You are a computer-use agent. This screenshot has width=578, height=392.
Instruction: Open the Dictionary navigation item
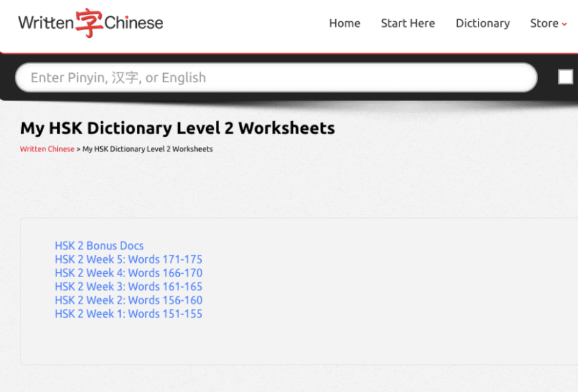pyautogui.click(x=482, y=23)
